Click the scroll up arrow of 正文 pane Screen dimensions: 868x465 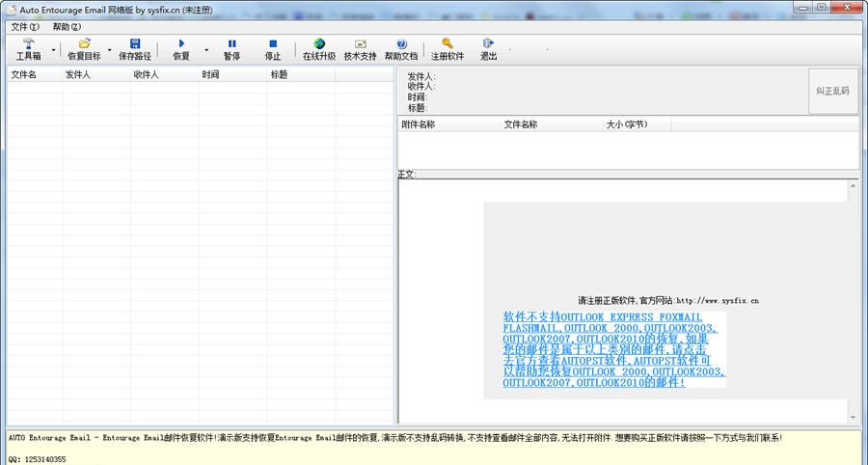[854, 186]
